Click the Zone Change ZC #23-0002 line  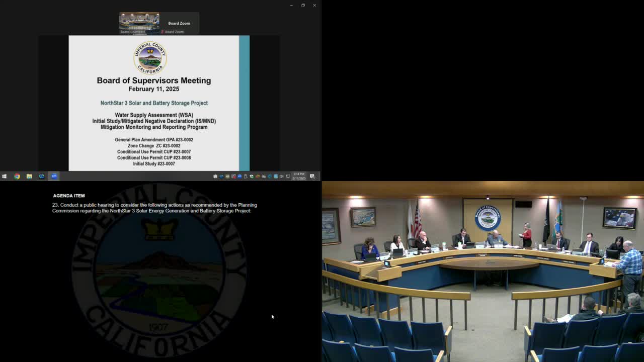154,146
